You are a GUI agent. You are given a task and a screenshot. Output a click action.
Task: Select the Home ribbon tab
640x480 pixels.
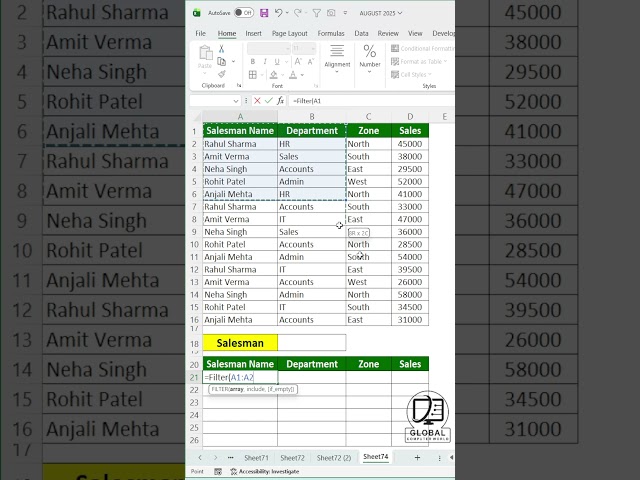(227, 33)
